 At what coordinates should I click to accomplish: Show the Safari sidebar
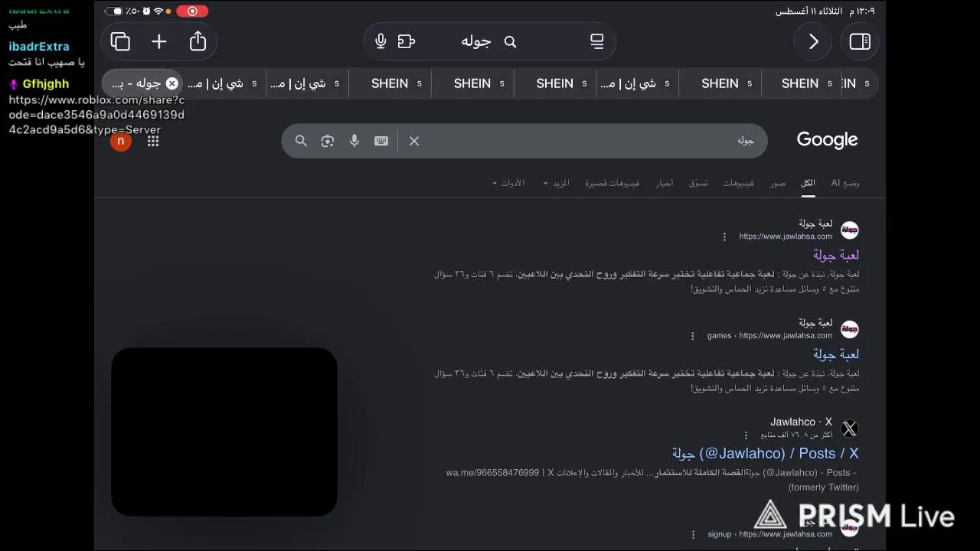(x=860, y=41)
